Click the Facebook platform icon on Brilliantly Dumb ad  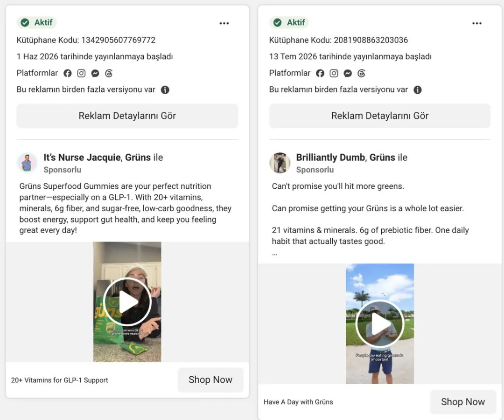(320, 73)
